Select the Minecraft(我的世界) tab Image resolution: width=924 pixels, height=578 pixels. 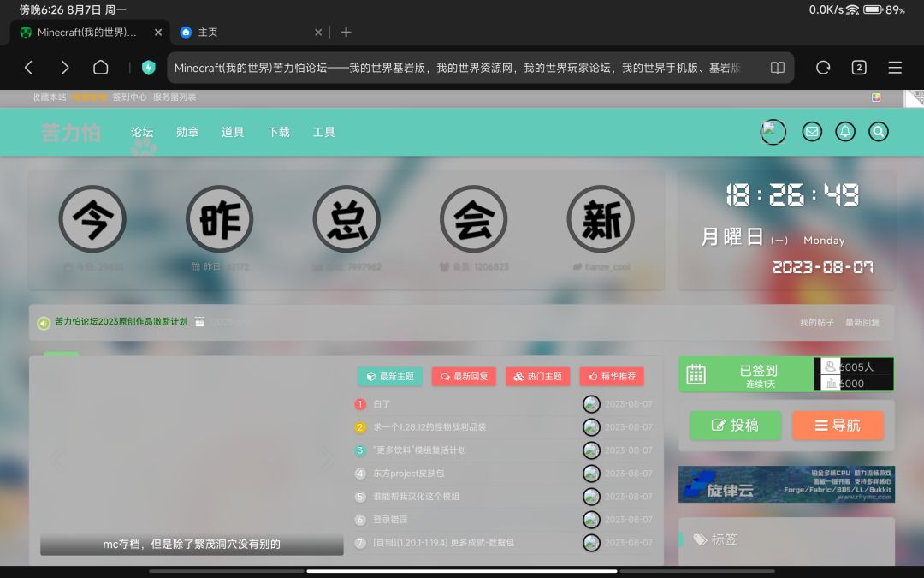coord(88,33)
